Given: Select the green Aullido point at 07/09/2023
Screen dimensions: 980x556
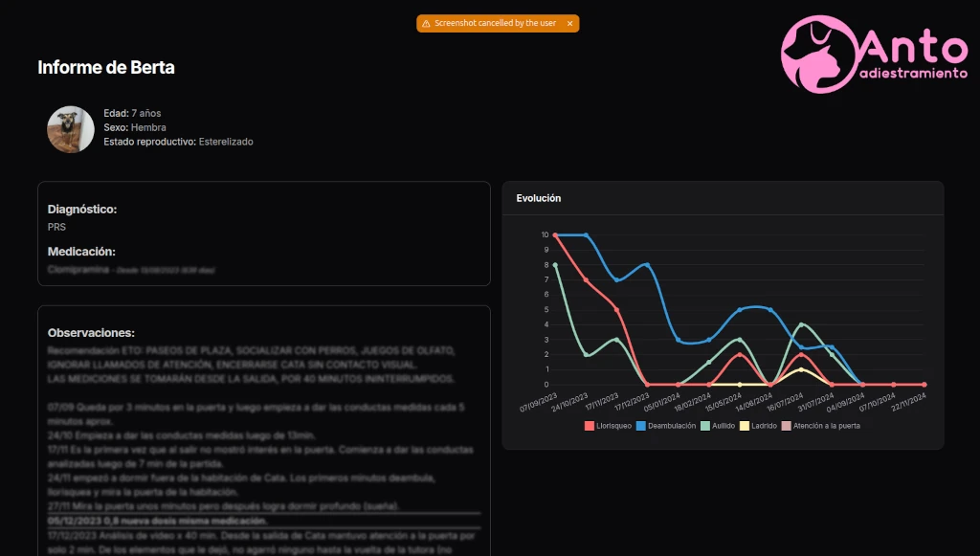Looking at the screenshot, I should click(555, 265).
